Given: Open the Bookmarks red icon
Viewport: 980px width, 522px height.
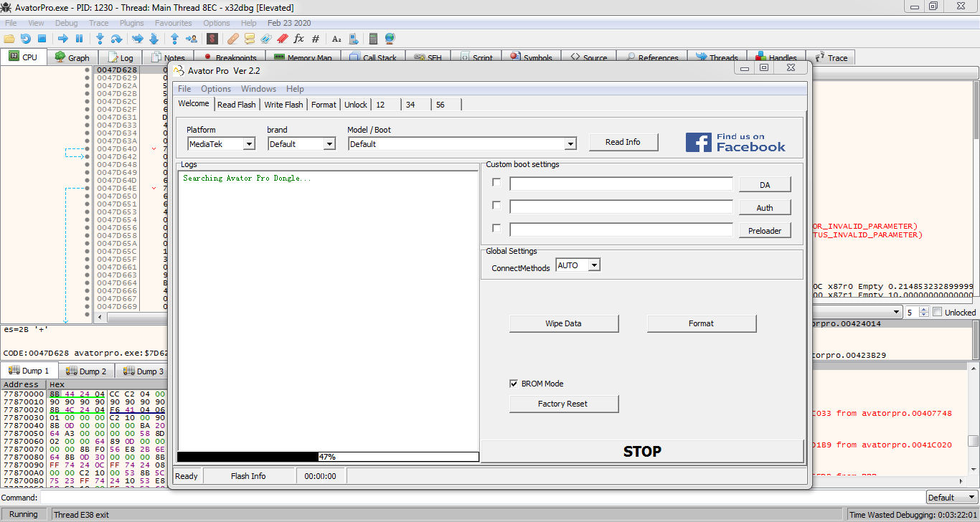Looking at the screenshot, I should coord(283,39).
